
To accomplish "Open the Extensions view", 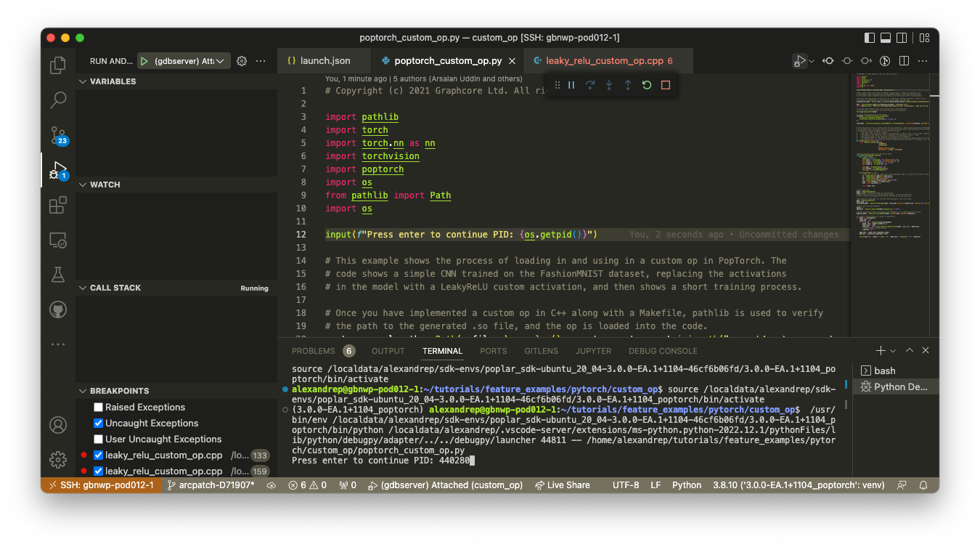I will click(57, 205).
